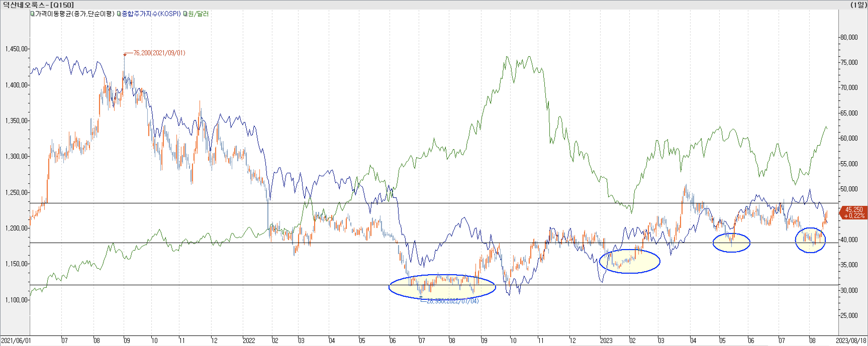Click the KOSPI legend indicator box
The width and height of the screenshot is (868, 346).
click(x=119, y=14)
